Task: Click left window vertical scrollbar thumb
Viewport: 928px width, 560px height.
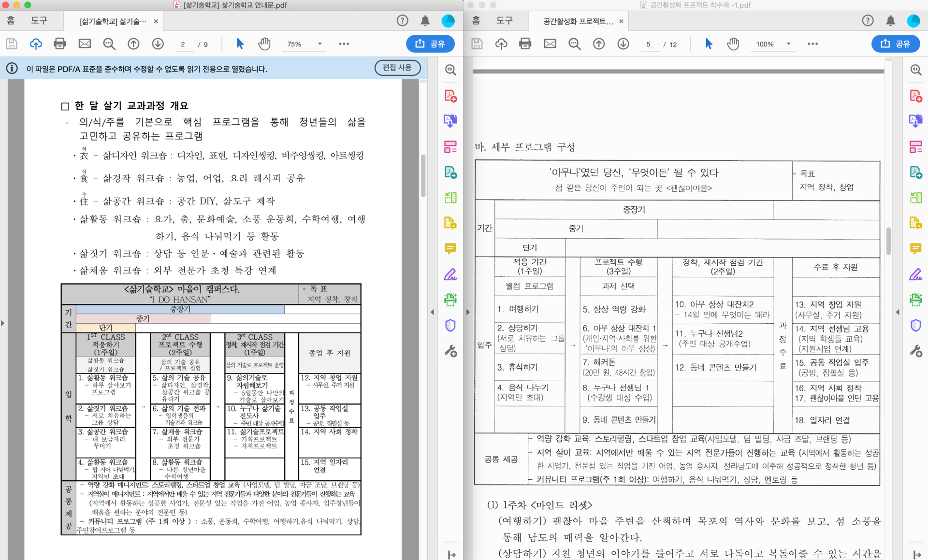Action: point(423,176)
